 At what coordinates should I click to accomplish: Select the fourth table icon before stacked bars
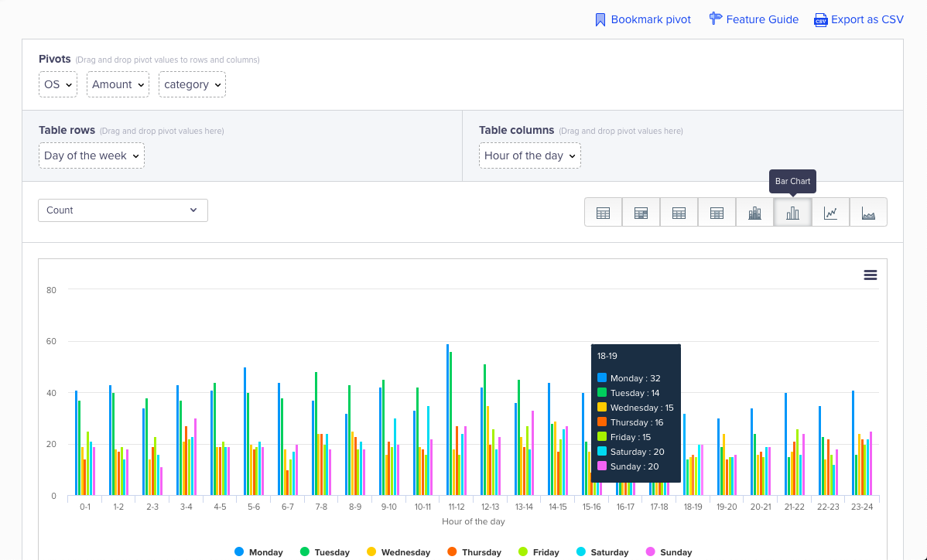click(x=717, y=213)
